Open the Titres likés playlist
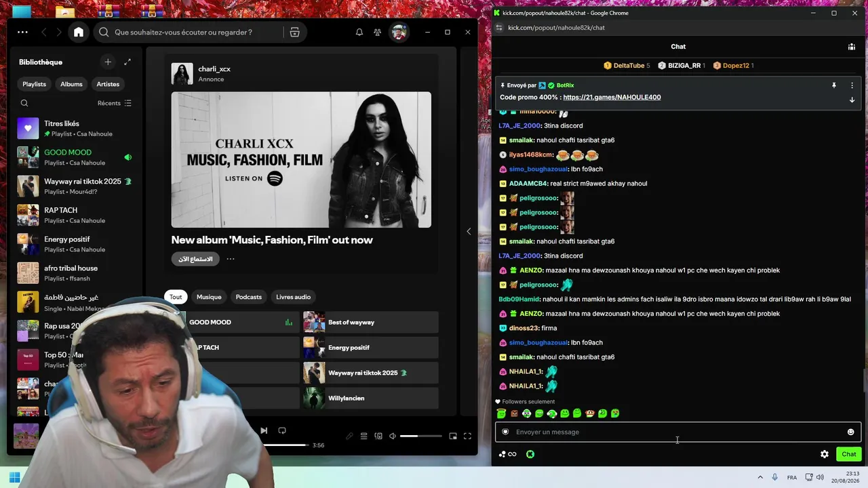 coord(76,128)
